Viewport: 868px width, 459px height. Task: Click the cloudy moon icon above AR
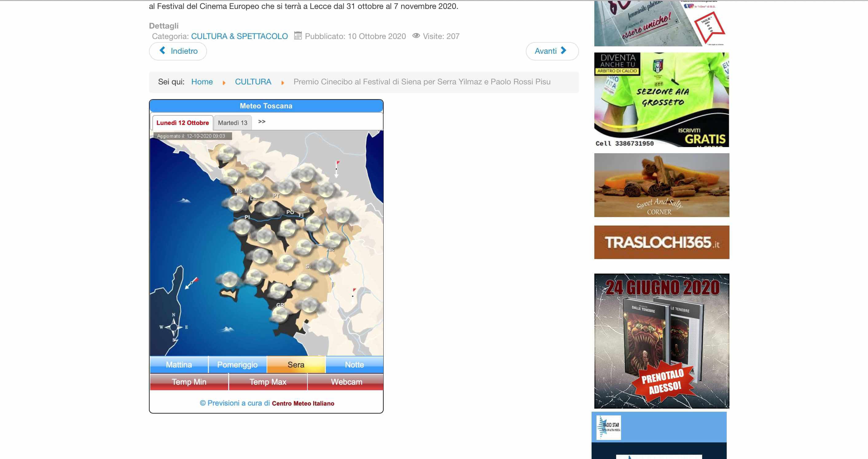pos(334,240)
